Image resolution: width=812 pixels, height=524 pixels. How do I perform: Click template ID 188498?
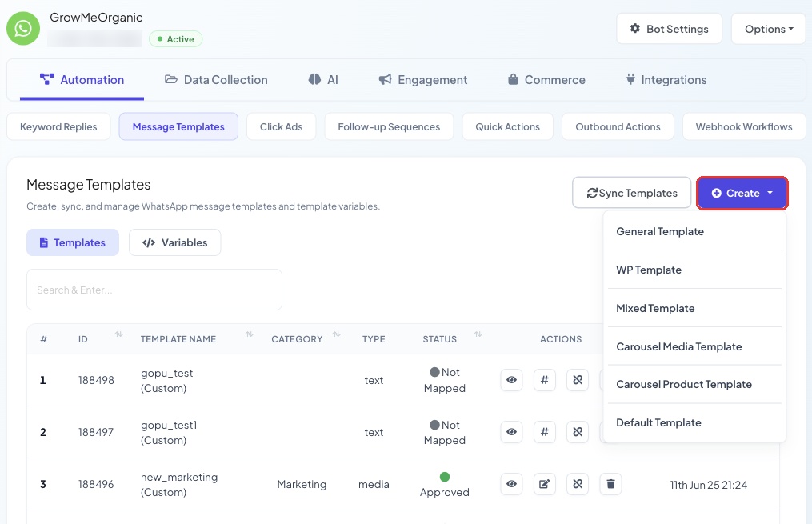point(96,380)
